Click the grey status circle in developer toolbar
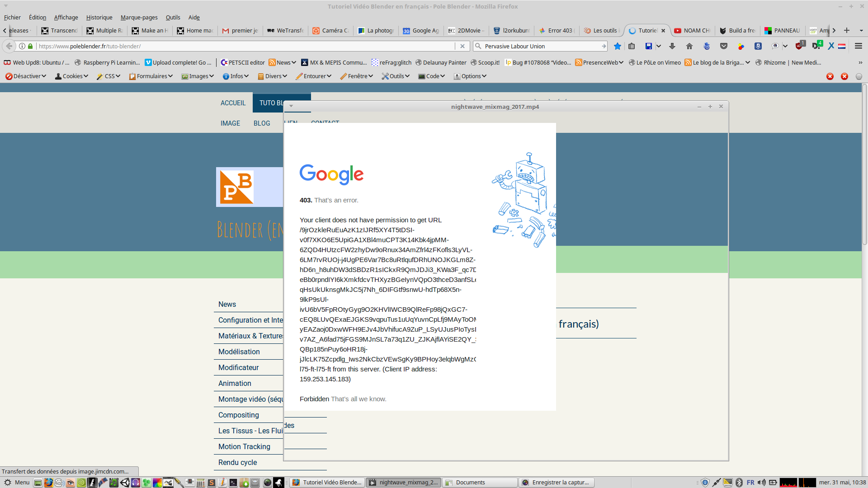Screen dimensions: 868x488 point(859,76)
